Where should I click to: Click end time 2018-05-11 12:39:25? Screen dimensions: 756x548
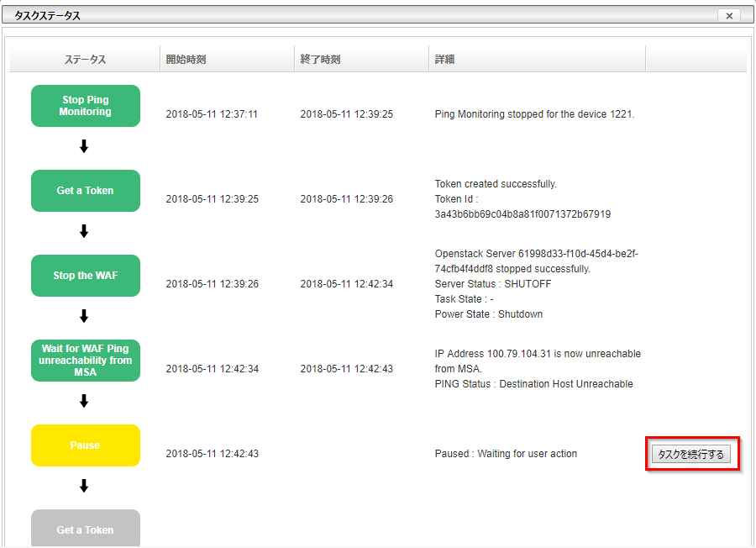347,114
